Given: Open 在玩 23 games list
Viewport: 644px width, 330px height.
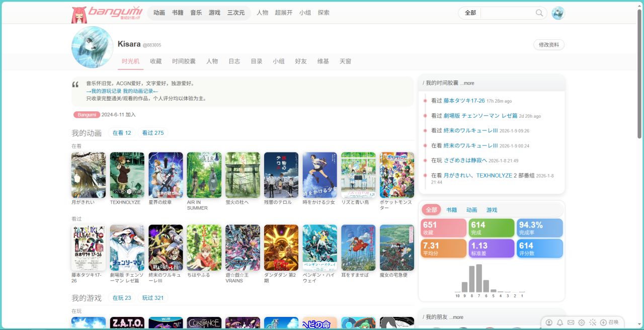Looking at the screenshot, I should [x=122, y=298].
